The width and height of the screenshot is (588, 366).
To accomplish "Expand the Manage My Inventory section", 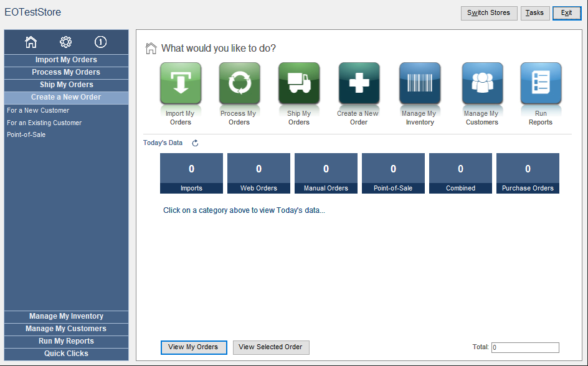I will pos(66,316).
